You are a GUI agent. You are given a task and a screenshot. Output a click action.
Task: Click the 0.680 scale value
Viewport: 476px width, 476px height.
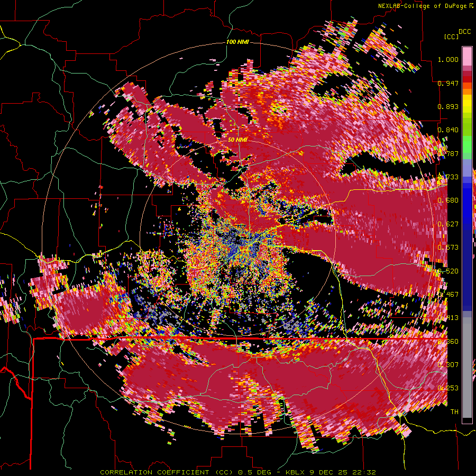coord(448,200)
